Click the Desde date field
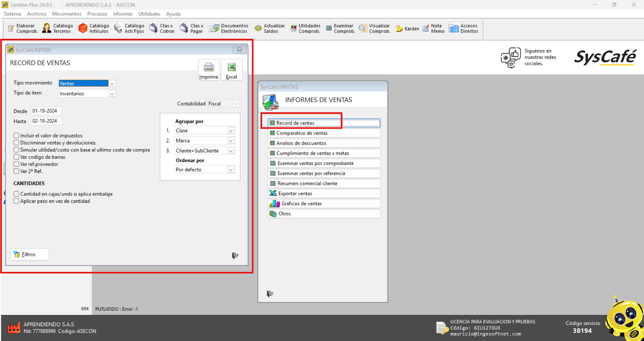This screenshot has height=341, width=644. (46, 111)
